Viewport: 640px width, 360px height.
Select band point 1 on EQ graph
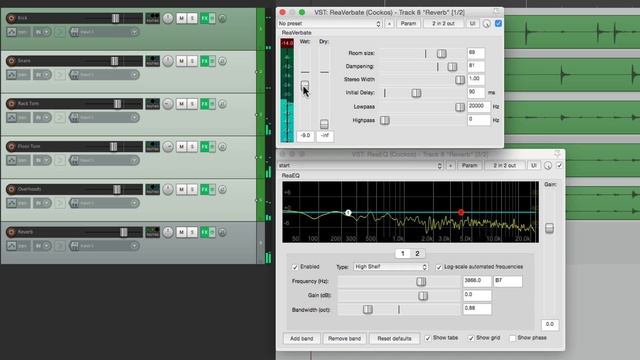coord(348,213)
